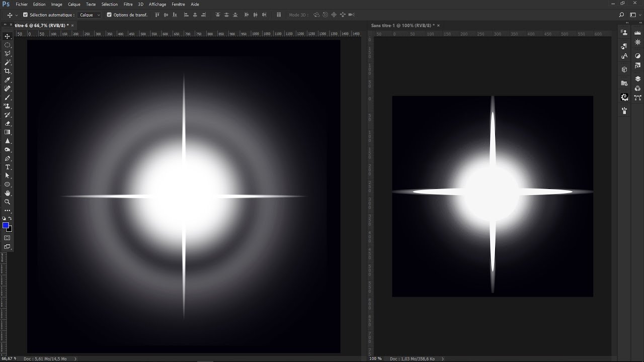Open the Texte menu

click(x=91, y=4)
